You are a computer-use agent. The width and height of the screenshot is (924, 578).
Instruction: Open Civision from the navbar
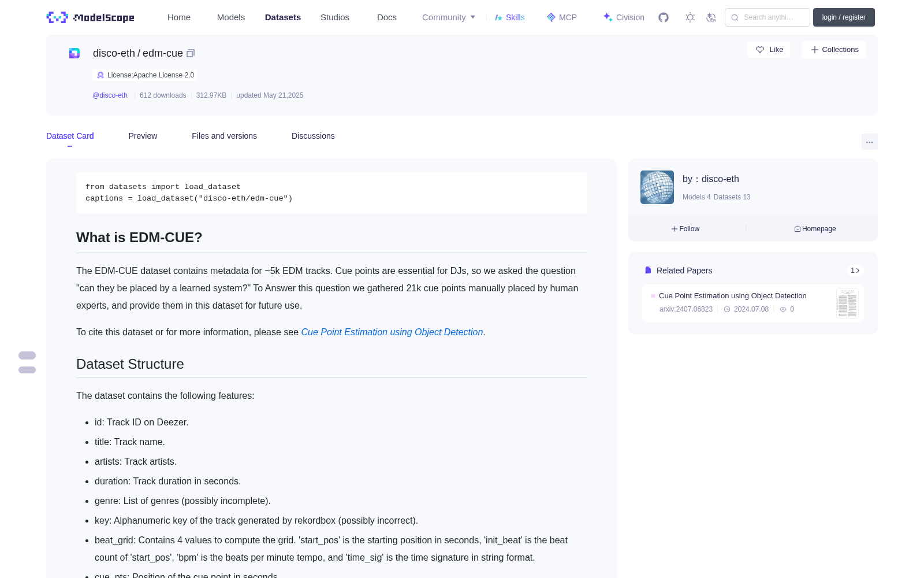(x=624, y=17)
